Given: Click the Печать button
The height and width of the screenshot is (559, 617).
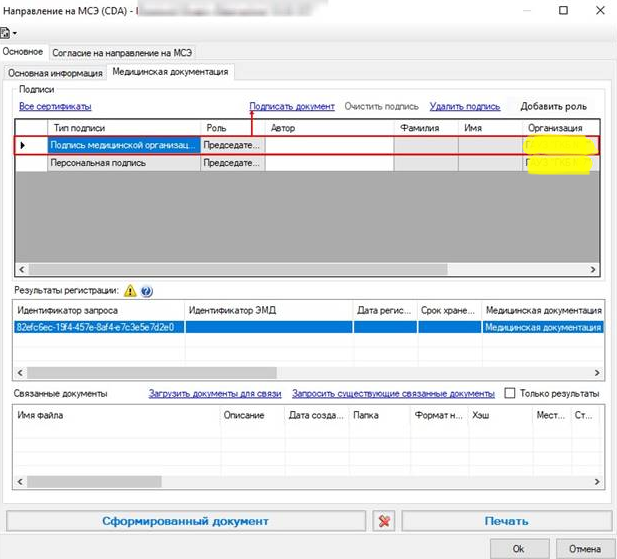Looking at the screenshot, I should click(x=506, y=521).
